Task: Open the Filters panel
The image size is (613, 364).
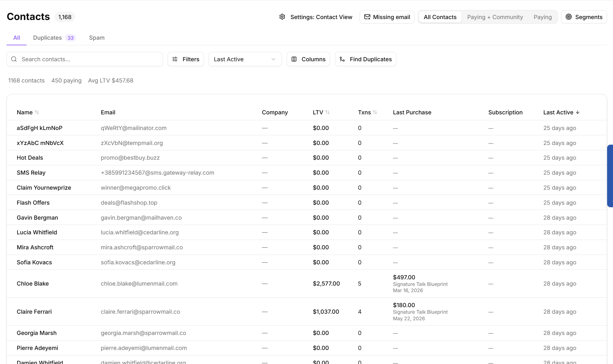Action: tap(186, 59)
